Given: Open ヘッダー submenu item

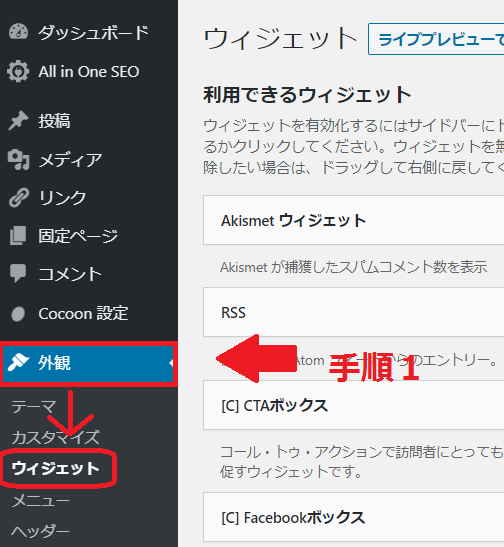Looking at the screenshot, I should point(40,531).
